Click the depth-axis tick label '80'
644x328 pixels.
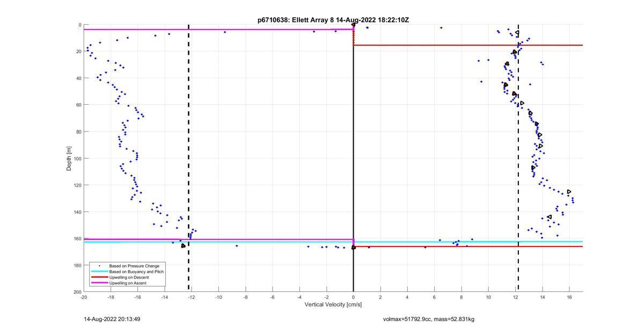pyautogui.click(x=78, y=132)
